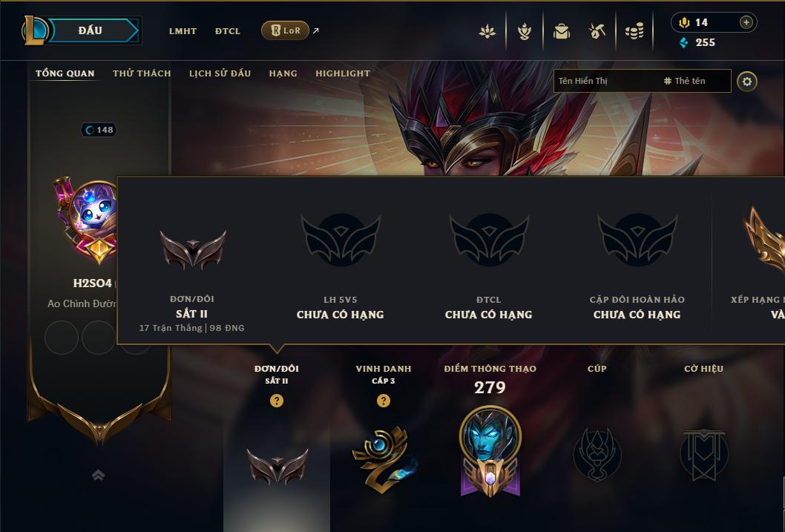Switch to the Thử Thách tab
Viewport: 785px width, 532px height.
(x=142, y=73)
